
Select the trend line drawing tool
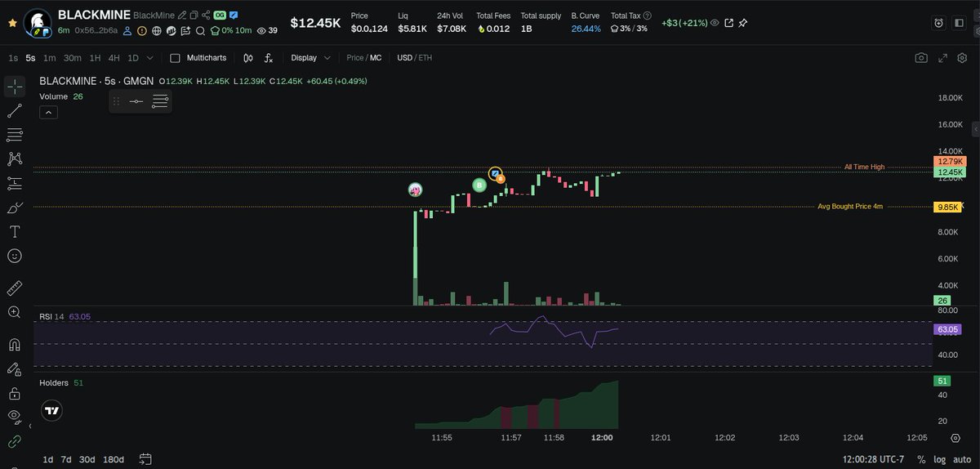tap(15, 111)
